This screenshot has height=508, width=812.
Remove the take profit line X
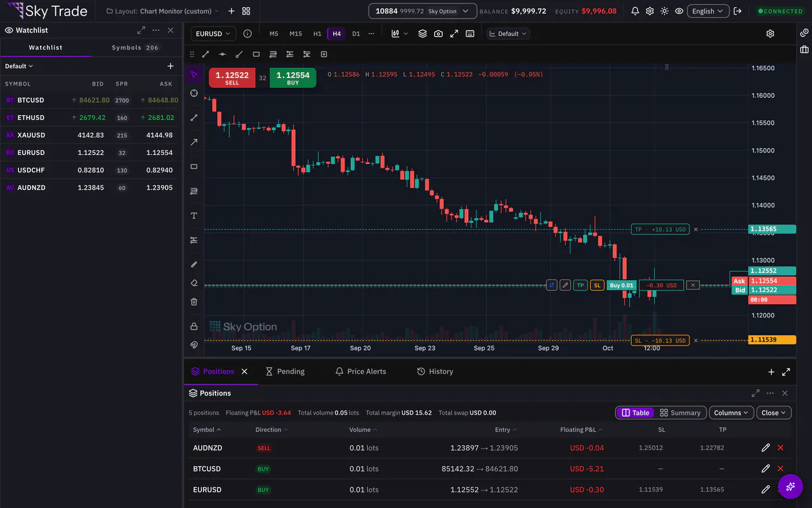click(695, 229)
